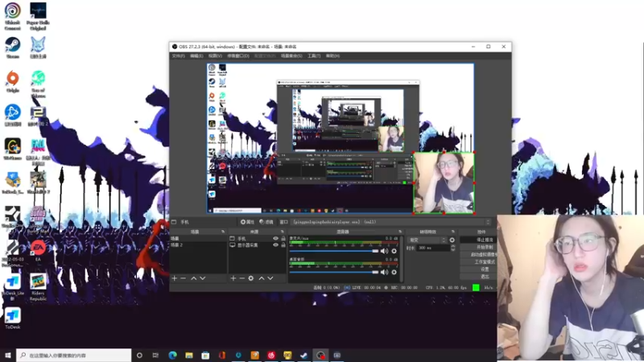Open Microsoft Edge from taskbar
The image size is (644, 362).
(172, 356)
